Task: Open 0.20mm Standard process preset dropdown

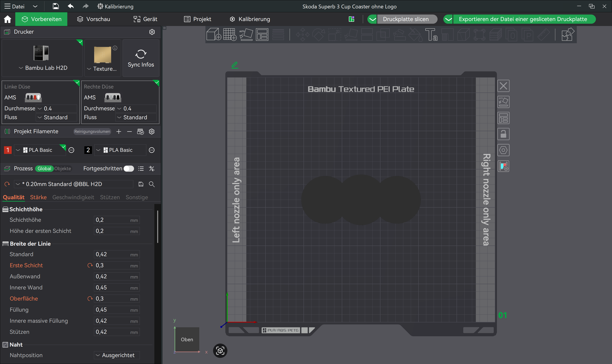Action: pos(74,184)
